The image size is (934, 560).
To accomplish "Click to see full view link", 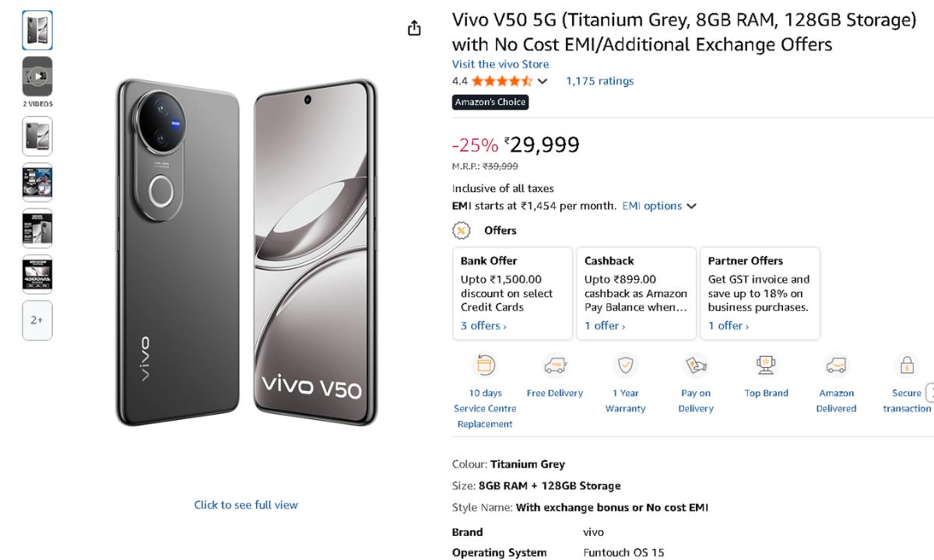I will pos(246,505).
